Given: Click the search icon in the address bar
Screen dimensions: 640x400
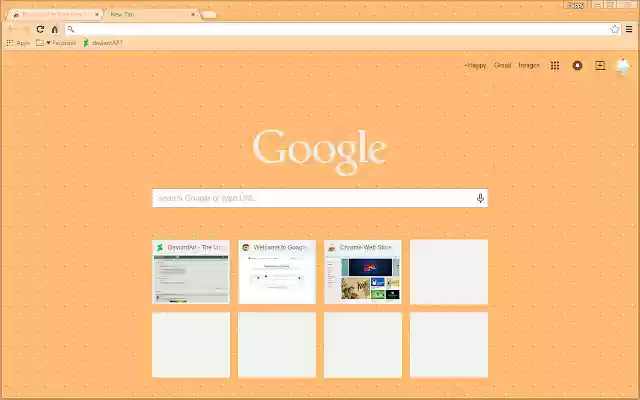Looking at the screenshot, I should click(x=71, y=29).
